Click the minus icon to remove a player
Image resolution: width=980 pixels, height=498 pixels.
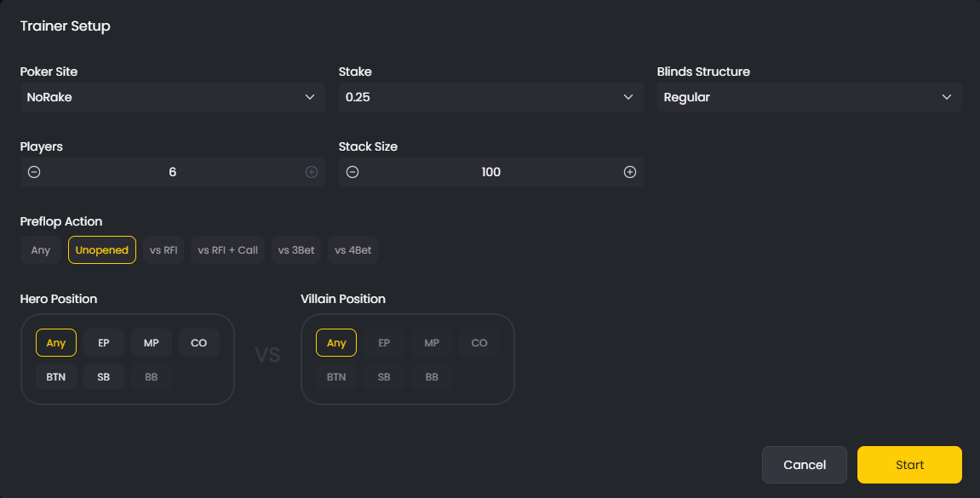pos(33,171)
